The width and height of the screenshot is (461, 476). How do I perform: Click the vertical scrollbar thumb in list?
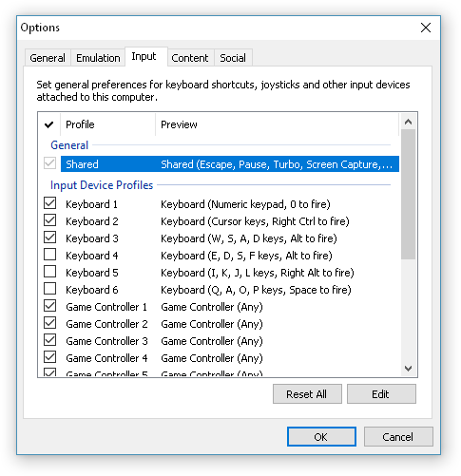408,195
